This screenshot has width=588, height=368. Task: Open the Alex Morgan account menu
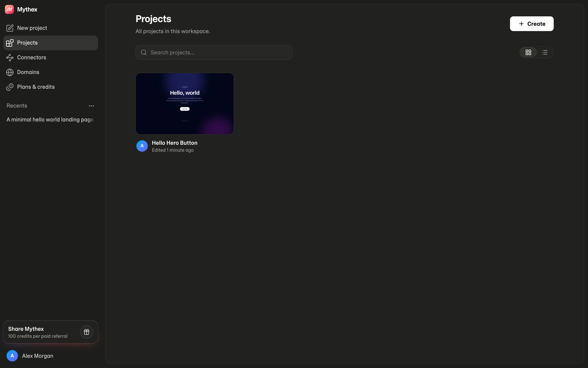51,356
